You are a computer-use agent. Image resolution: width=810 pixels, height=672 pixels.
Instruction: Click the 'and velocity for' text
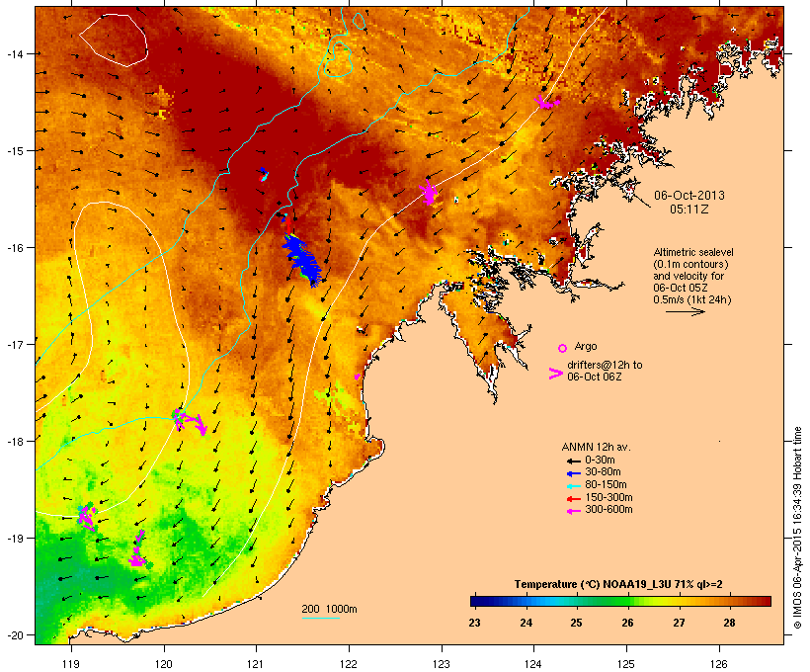pos(688,276)
